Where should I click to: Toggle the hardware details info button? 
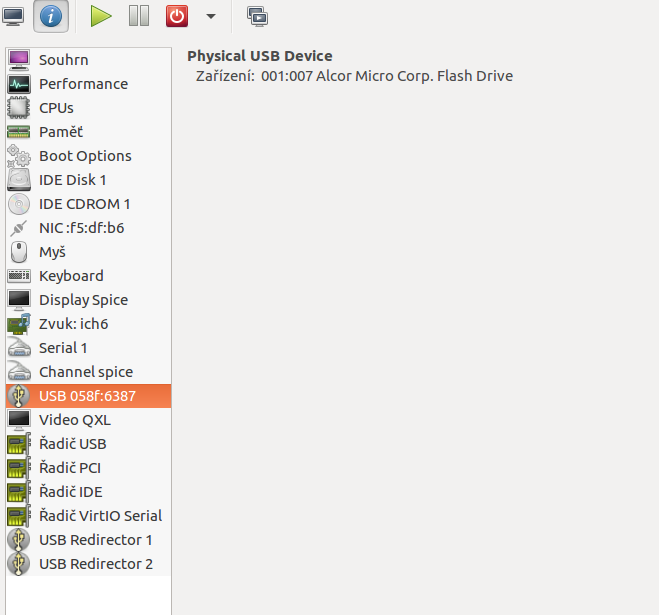click(51, 16)
